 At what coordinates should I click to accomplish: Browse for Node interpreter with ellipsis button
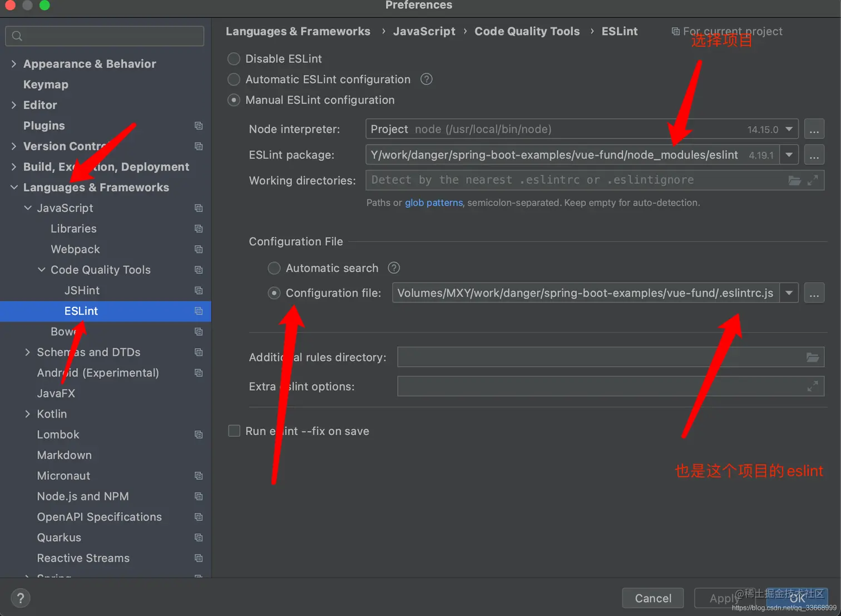(814, 129)
